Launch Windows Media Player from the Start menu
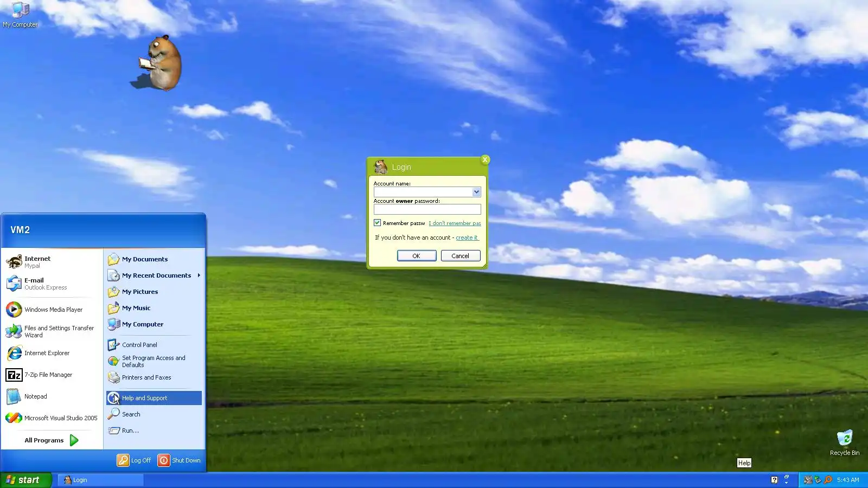Screen dimensions: 868x488 [52, 310]
